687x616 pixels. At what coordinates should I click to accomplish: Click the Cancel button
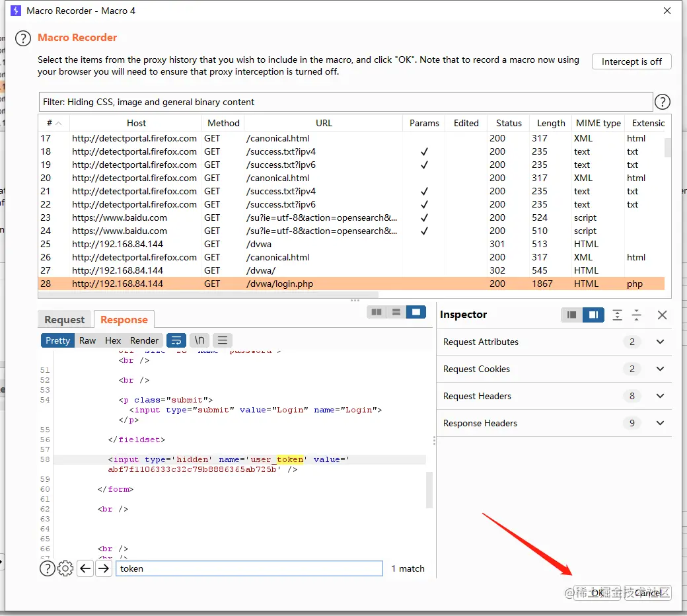click(647, 594)
